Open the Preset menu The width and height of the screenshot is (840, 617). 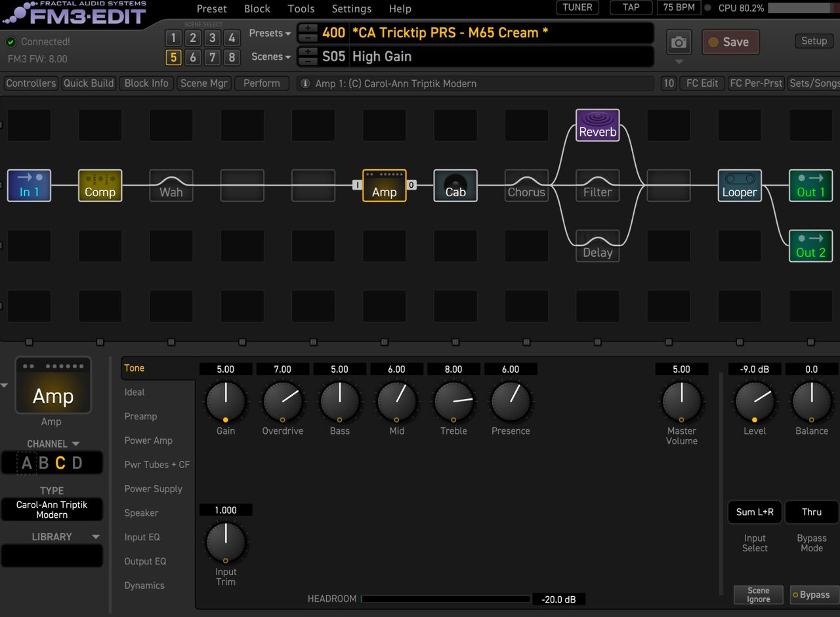point(212,9)
